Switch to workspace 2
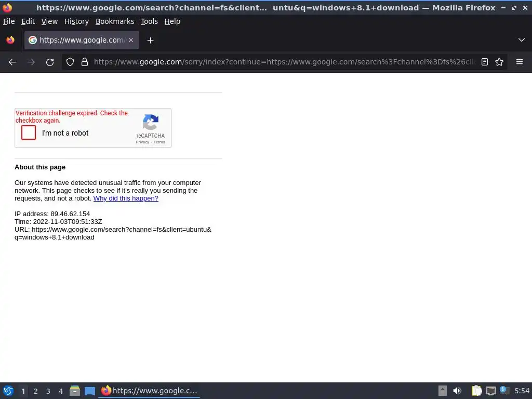Screen dimensions: 532x399 (x=36, y=391)
